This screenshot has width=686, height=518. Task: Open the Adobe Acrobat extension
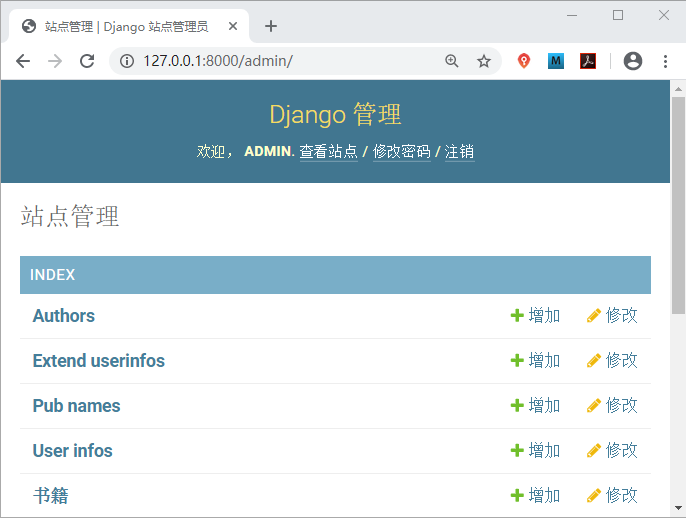pyautogui.click(x=588, y=61)
